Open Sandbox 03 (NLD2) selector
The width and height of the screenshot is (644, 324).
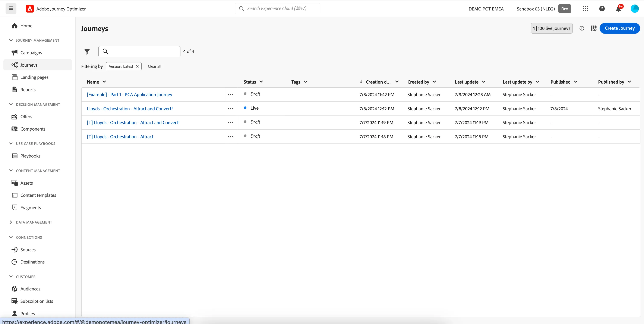(536, 9)
